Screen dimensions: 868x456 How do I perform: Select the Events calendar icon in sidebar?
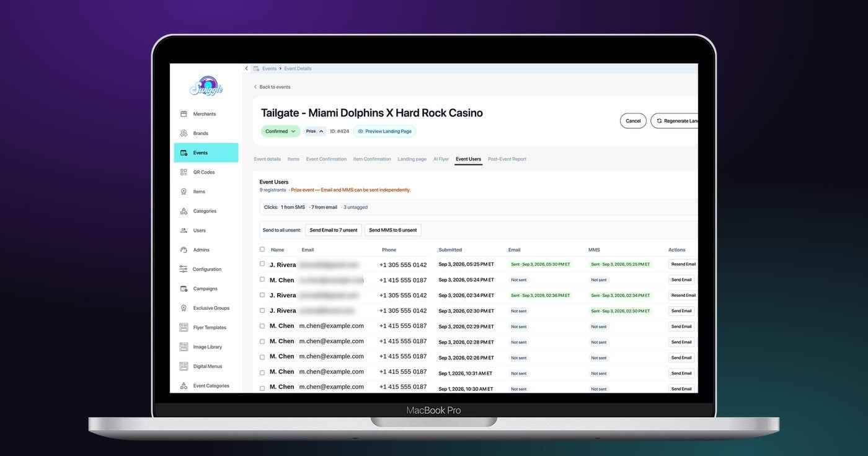coord(184,153)
